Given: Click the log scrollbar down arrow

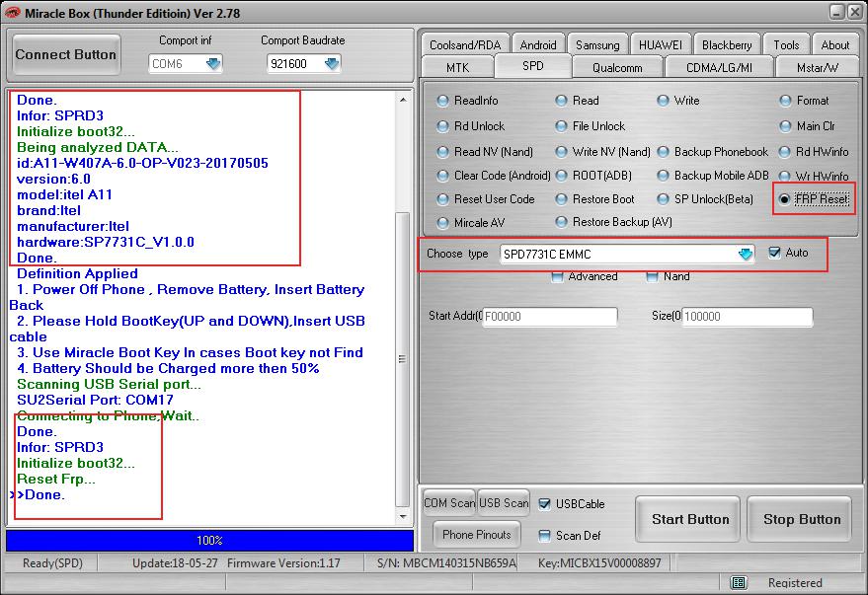Looking at the screenshot, I should [x=403, y=516].
